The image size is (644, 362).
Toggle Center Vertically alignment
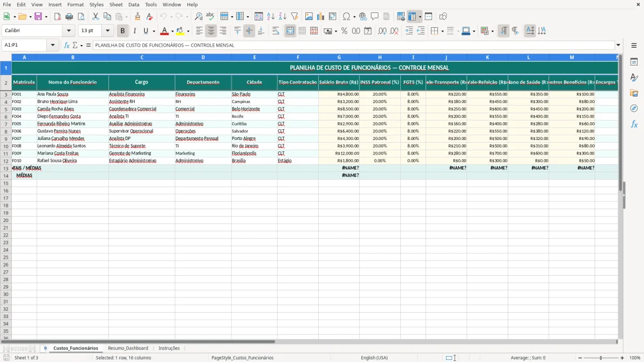coord(249,31)
